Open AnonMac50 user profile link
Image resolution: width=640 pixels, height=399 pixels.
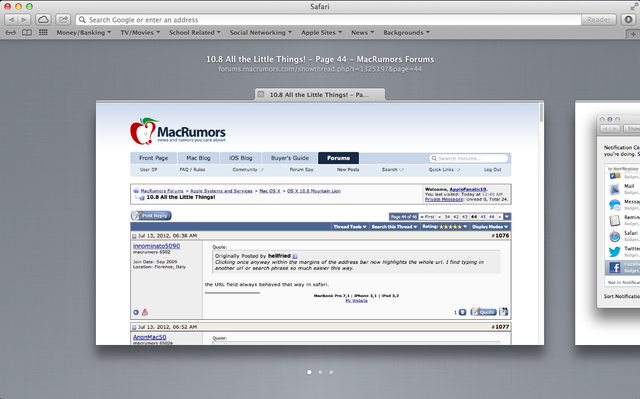149,337
